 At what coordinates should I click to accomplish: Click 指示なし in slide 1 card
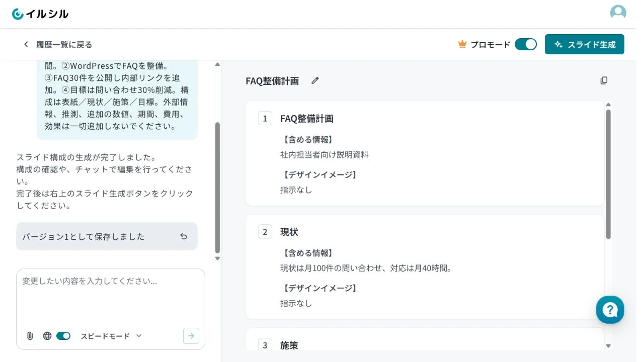click(296, 190)
